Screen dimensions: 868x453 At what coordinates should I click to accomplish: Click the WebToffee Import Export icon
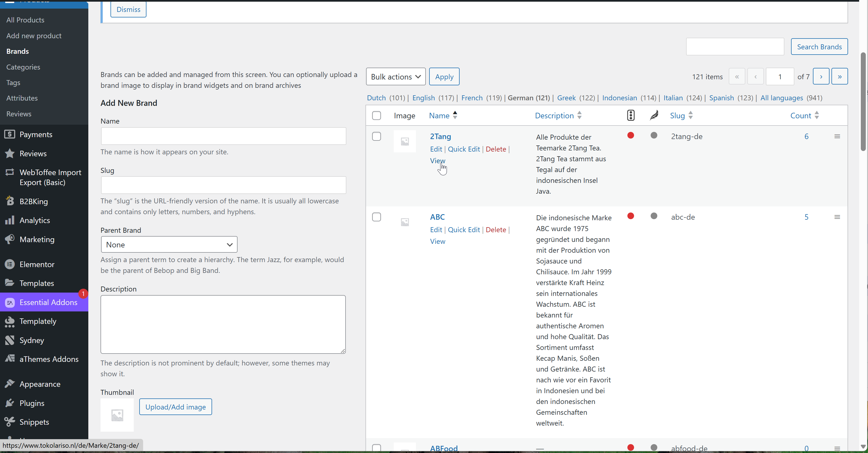click(x=10, y=172)
